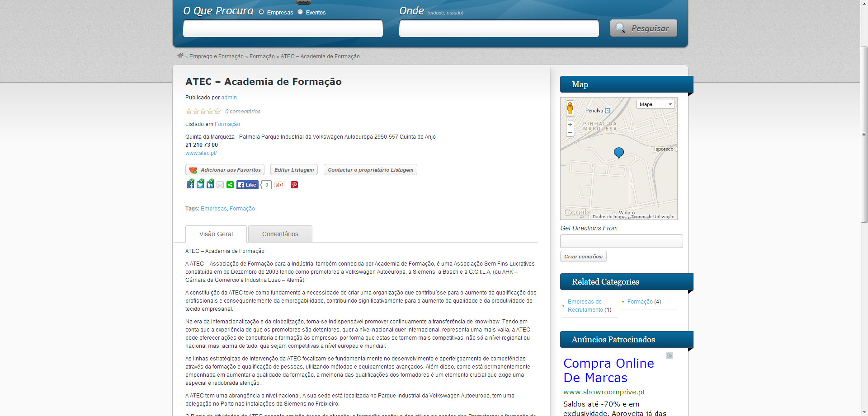Open Formação link after Listado em
868x416 pixels.
pos(227,124)
